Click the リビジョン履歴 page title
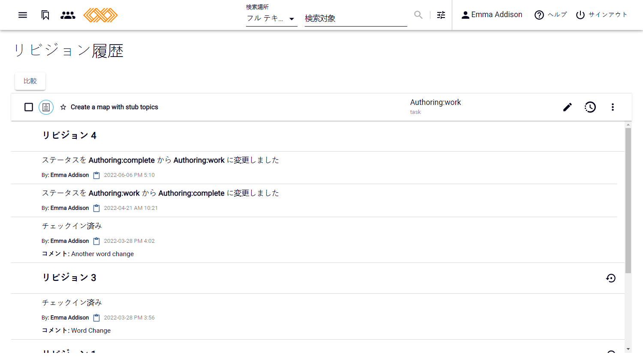643x364 pixels. point(69,51)
